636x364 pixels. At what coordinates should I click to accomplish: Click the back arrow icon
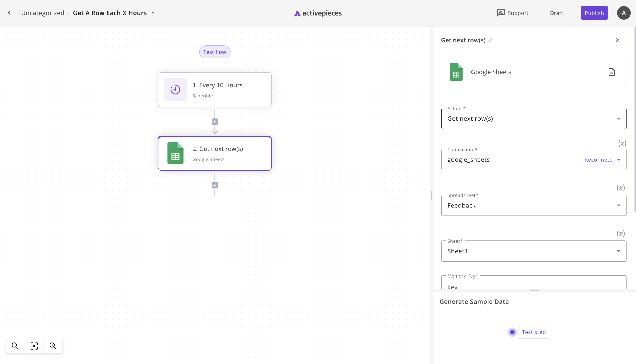(9, 13)
